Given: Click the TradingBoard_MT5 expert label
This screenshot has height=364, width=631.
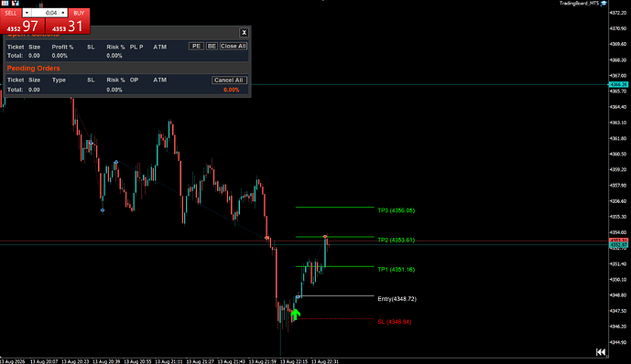Looking at the screenshot, I should click(579, 4).
